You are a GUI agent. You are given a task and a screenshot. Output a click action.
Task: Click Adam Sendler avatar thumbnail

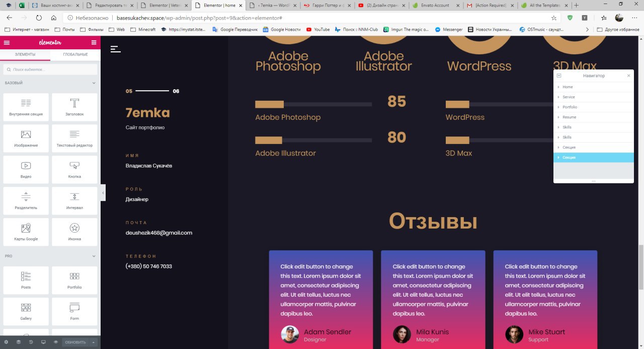(290, 334)
